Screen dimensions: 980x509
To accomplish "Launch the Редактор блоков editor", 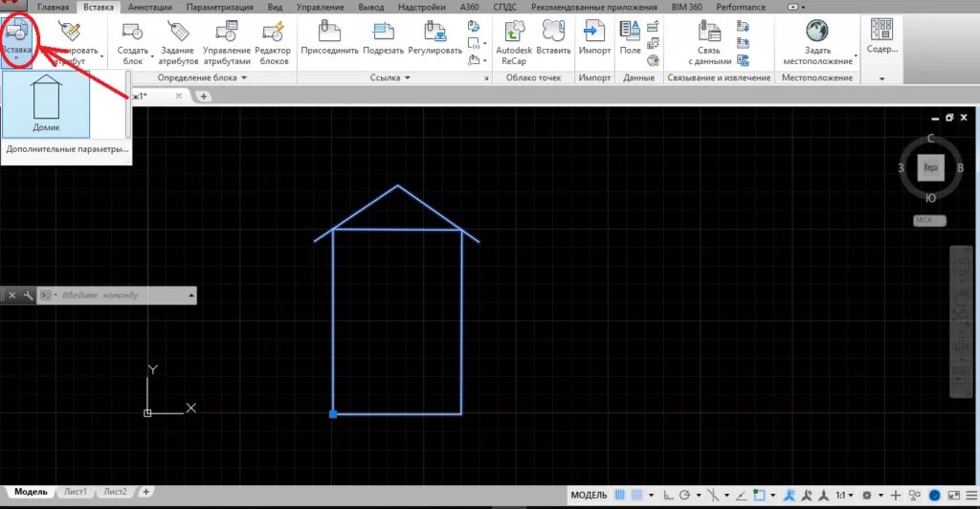I will (273, 42).
